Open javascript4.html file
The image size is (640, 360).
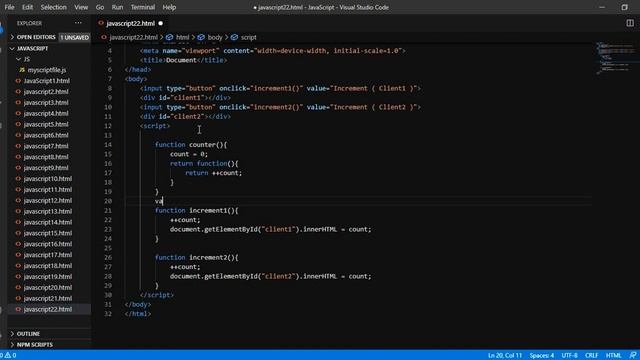pyautogui.click(x=46, y=113)
